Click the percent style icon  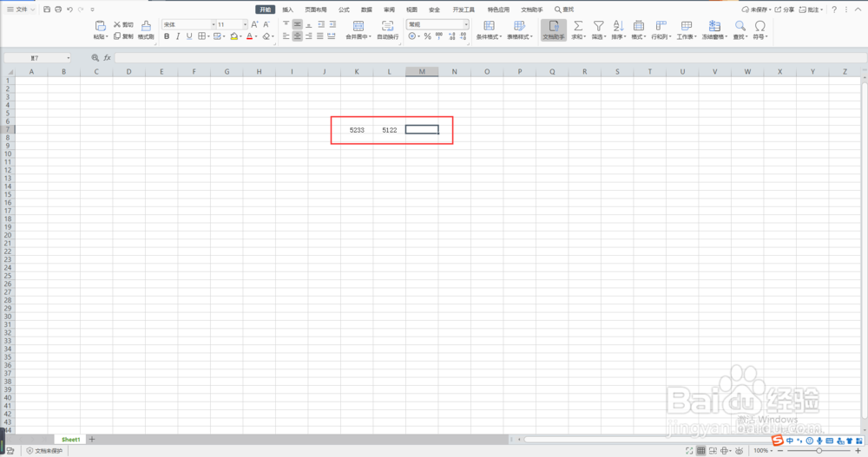pos(427,36)
